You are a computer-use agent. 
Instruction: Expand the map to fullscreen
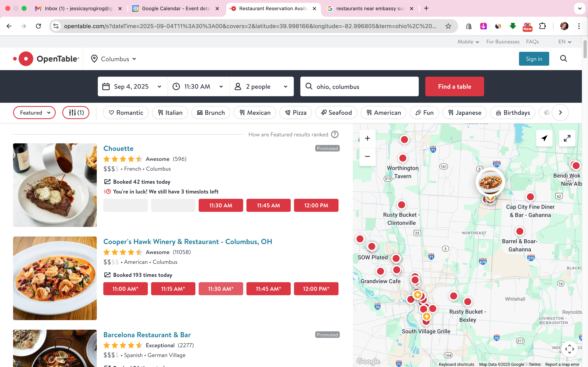click(x=567, y=138)
